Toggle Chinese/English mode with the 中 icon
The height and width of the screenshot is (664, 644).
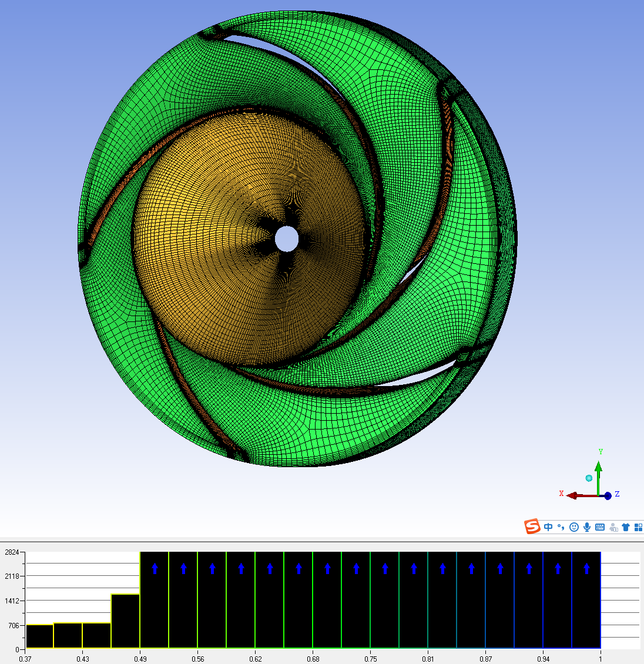tap(548, 527)
